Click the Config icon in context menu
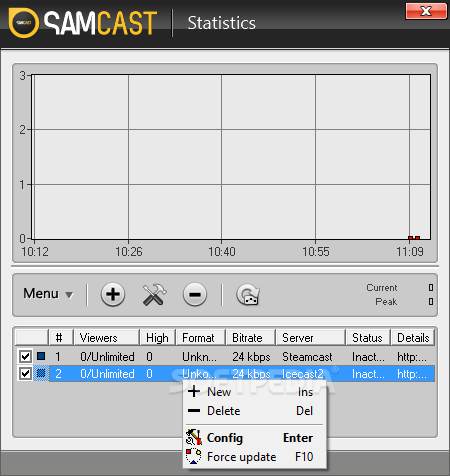Screen dimensions: 450x476 tap(194, 437)
